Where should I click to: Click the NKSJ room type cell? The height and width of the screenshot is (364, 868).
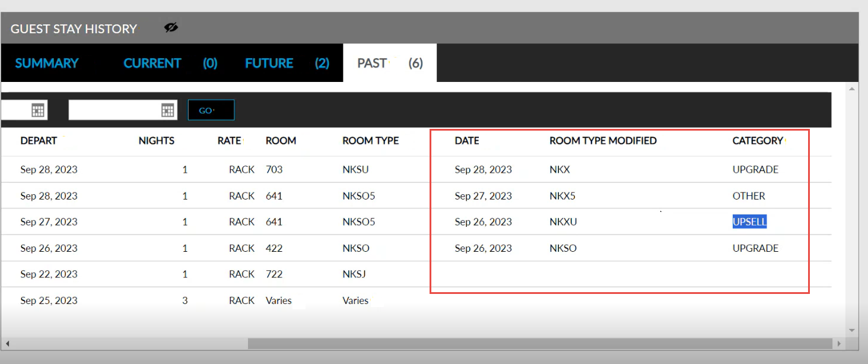point(354,274)
